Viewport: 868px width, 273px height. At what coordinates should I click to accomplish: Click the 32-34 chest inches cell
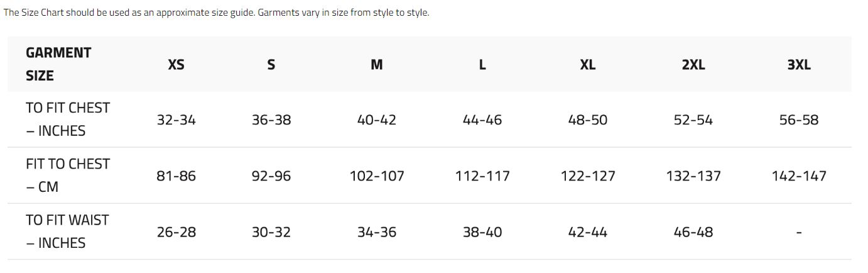[176, 120]
